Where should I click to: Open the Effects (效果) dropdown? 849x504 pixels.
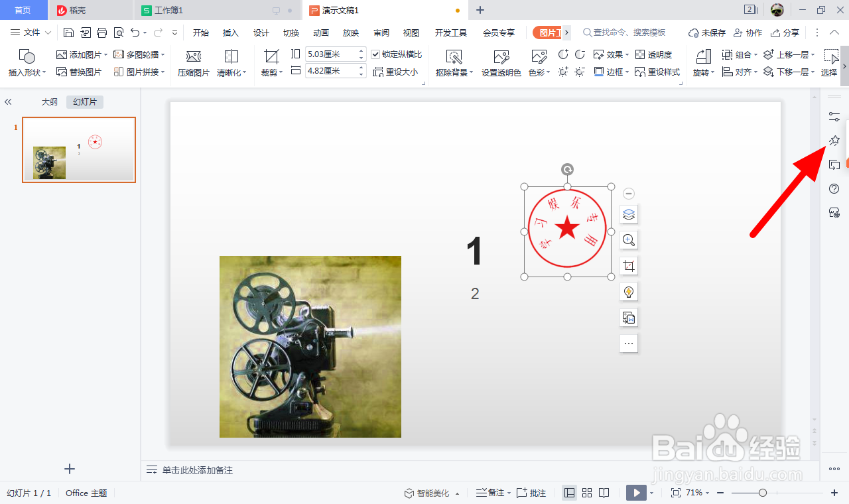(612, 54)
